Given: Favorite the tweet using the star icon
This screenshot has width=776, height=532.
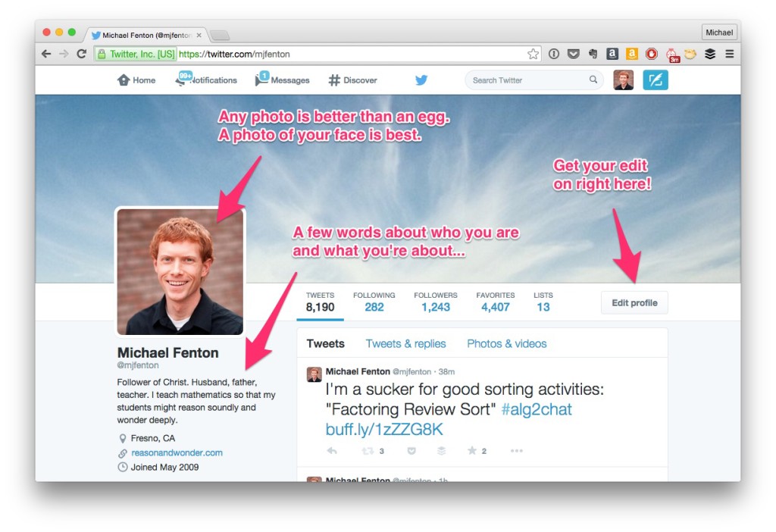Looking at the screenshot, I should 471,450.
